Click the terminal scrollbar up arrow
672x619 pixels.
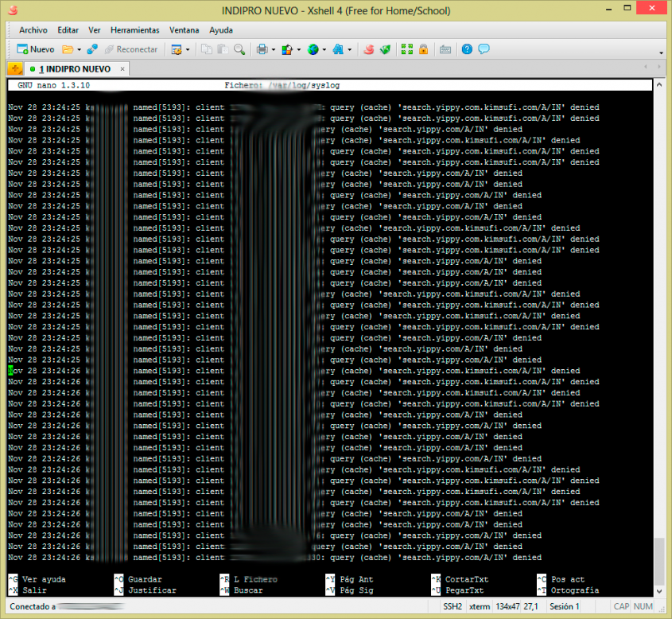[x=659, y=84]
